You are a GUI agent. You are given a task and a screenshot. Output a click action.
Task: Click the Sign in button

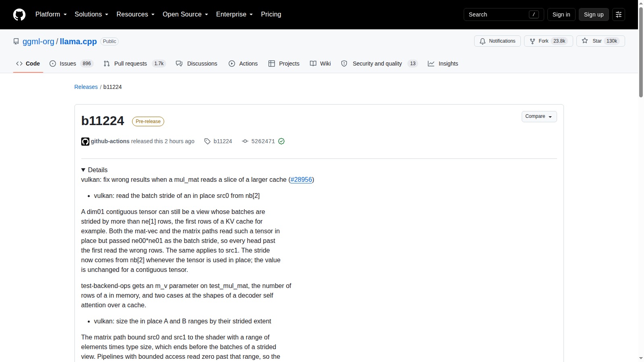tap(561, 14)
